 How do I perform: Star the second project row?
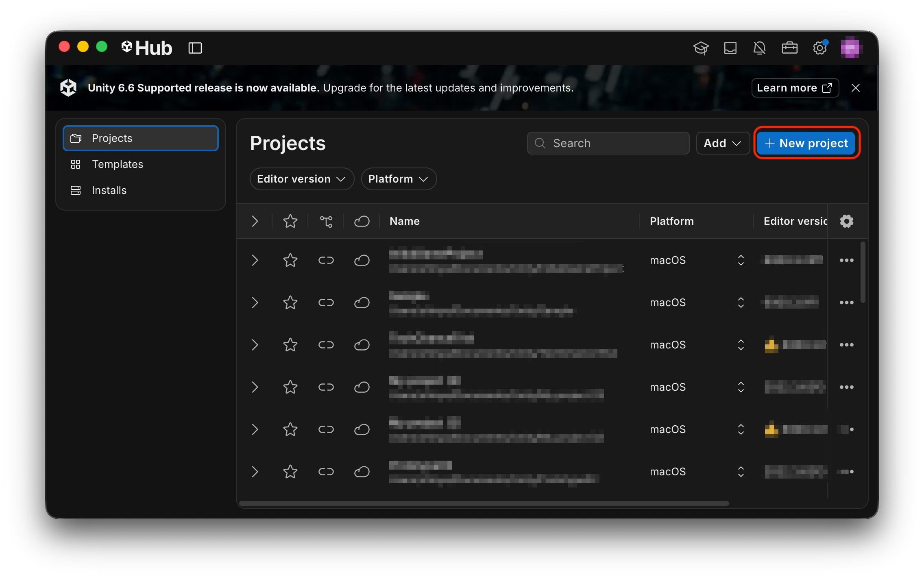click(290, 303)
